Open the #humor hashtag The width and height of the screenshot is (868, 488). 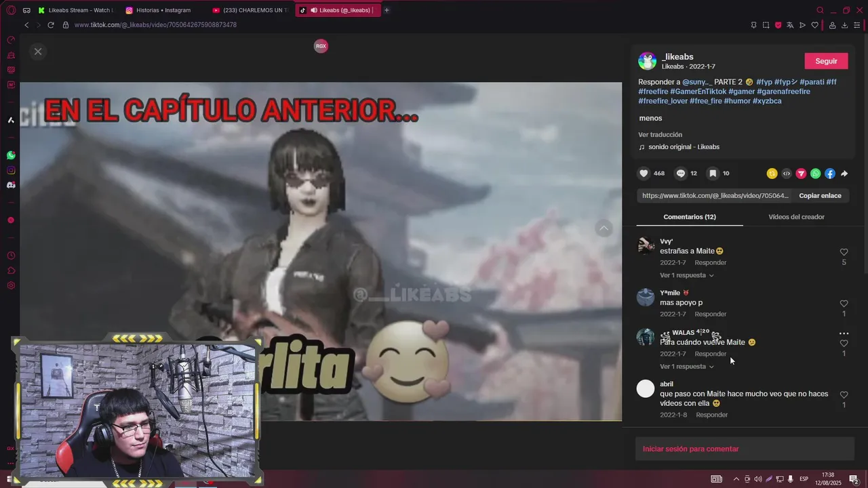pos(737,101)
